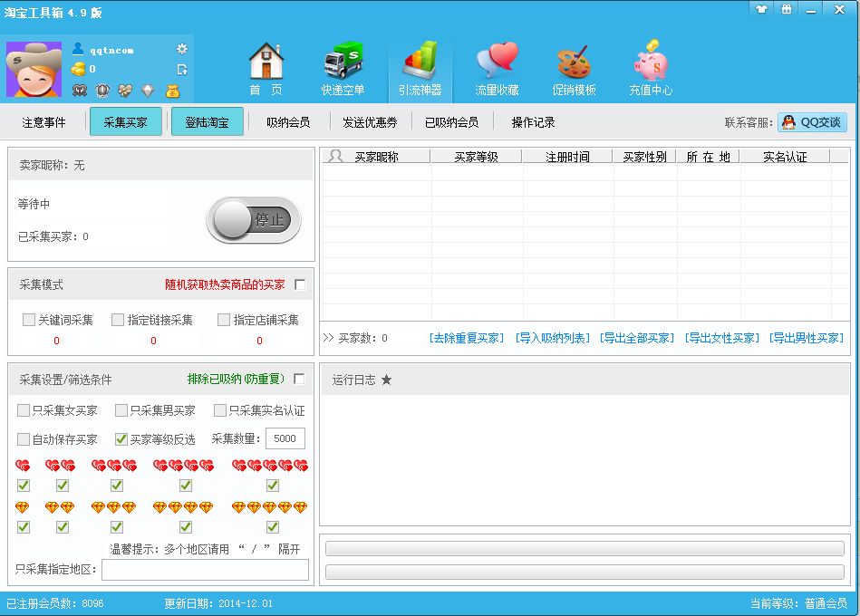Click the buyer avatar icon in table header
Image resolution: width=860 pixels, height=616 pixels.
point(335,156)
